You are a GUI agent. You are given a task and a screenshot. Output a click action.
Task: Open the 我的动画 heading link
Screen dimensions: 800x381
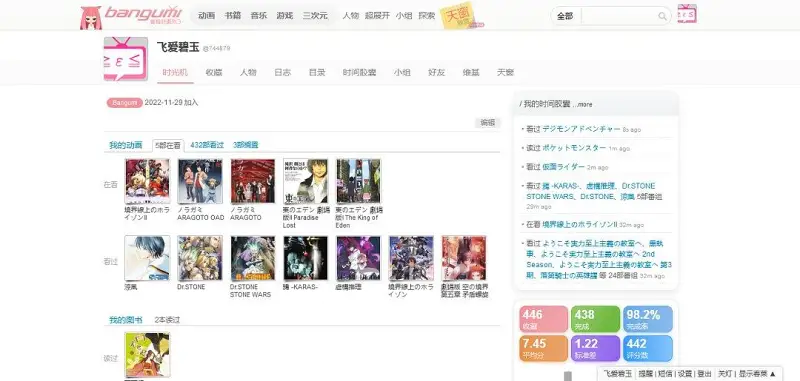pyautogui.click(x=126, y=145)
